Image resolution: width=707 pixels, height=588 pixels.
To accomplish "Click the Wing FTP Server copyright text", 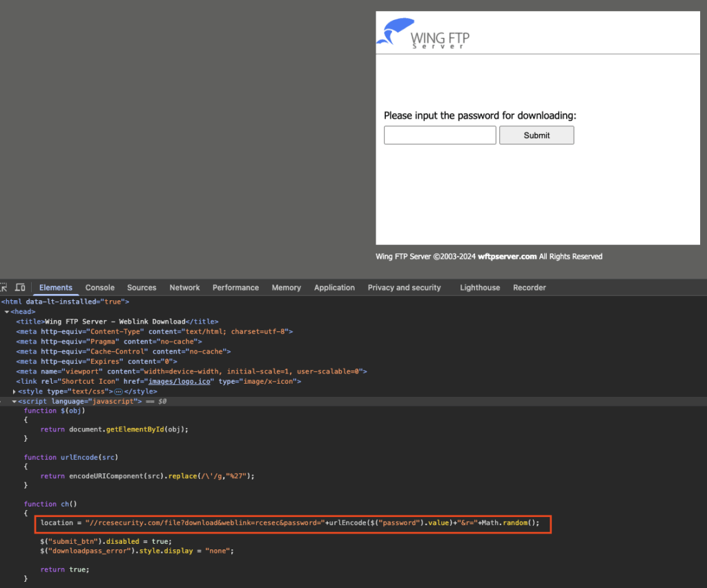I will click(x=489, y=256).
